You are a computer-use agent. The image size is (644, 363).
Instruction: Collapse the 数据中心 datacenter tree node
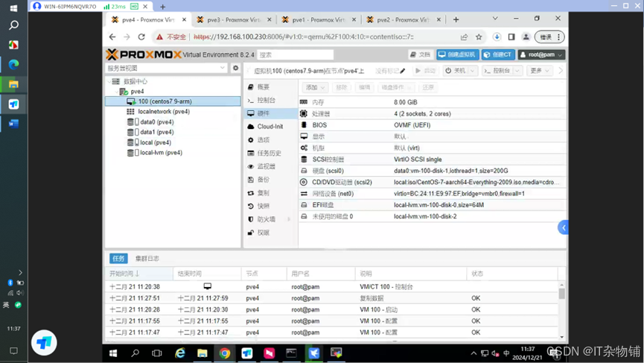point(109,81)
